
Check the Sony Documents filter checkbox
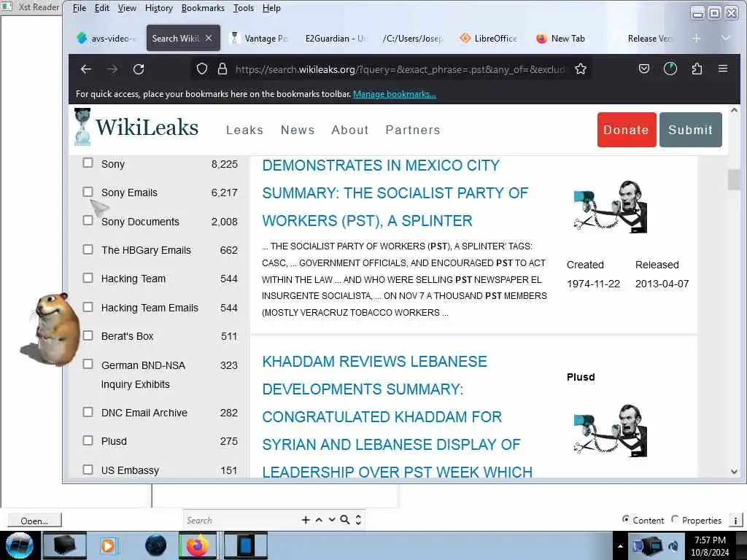click(88, 220)
